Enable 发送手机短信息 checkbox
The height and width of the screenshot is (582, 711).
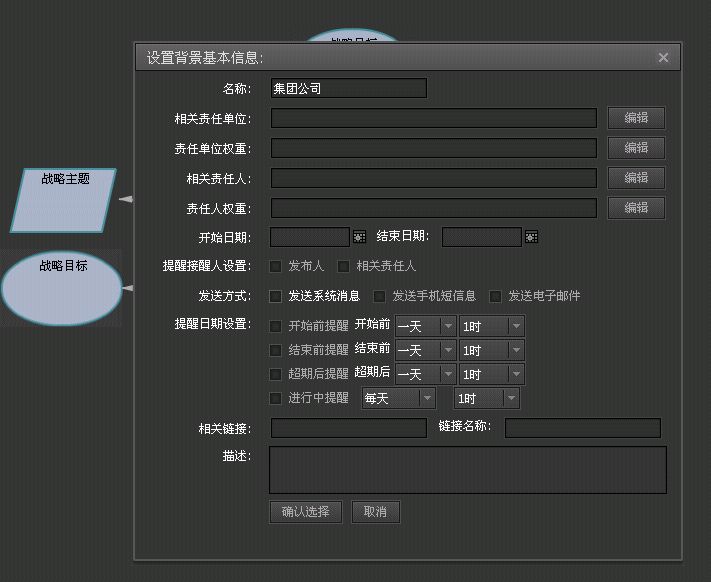[379, 296]
